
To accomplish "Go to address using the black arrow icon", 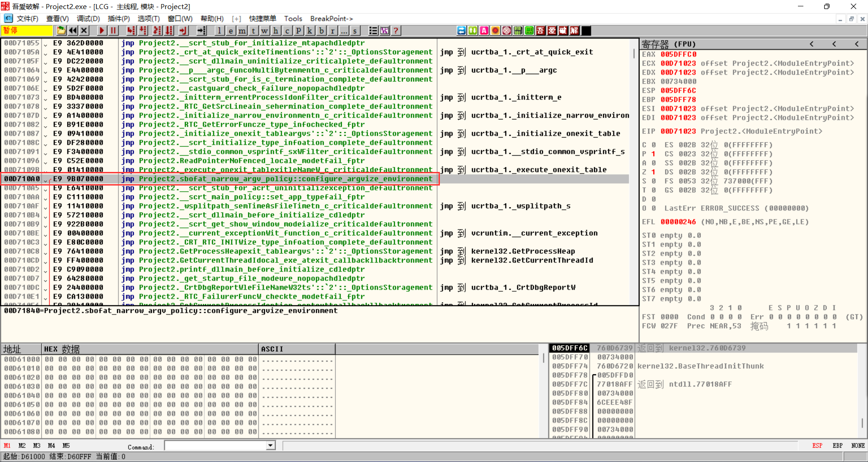I will pos(202,30).
